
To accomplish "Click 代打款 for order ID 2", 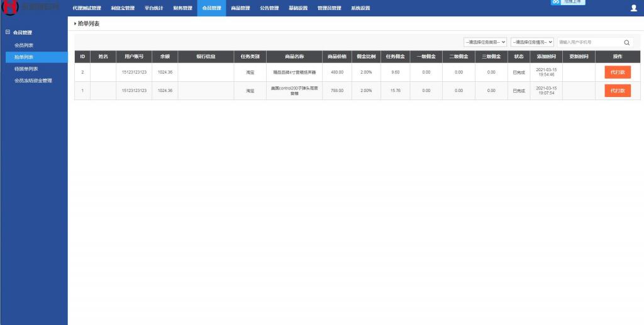I will pos(617,72).
